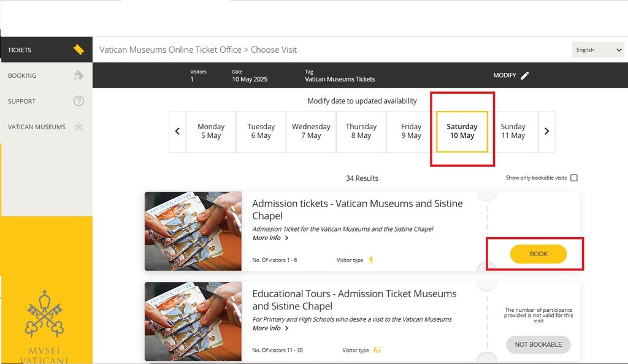Viewport: 628px width, 364px height.
Task: Click the puzzle piece icon beside Booking
Action: (79, 75)
